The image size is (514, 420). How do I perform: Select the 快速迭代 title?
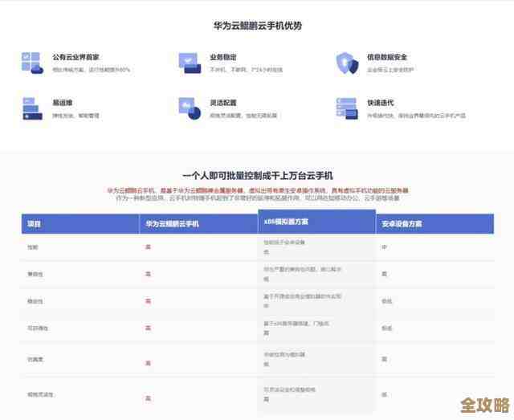380,103
